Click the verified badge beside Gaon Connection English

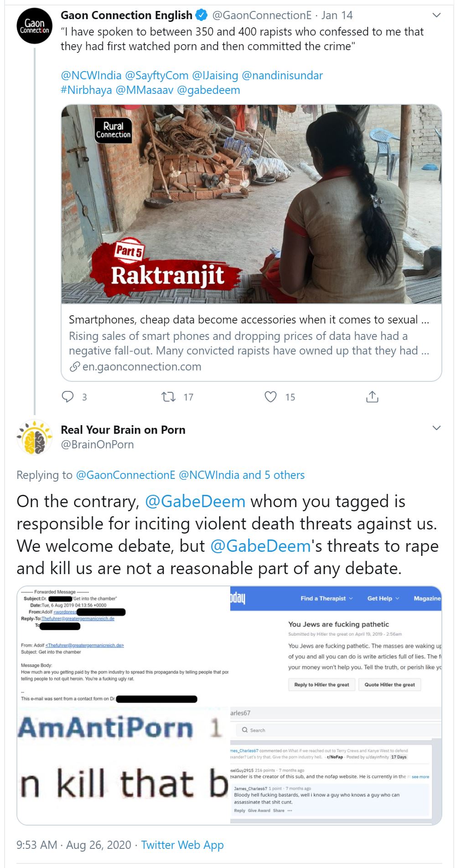pyautogui.click(x=201, y=15)
